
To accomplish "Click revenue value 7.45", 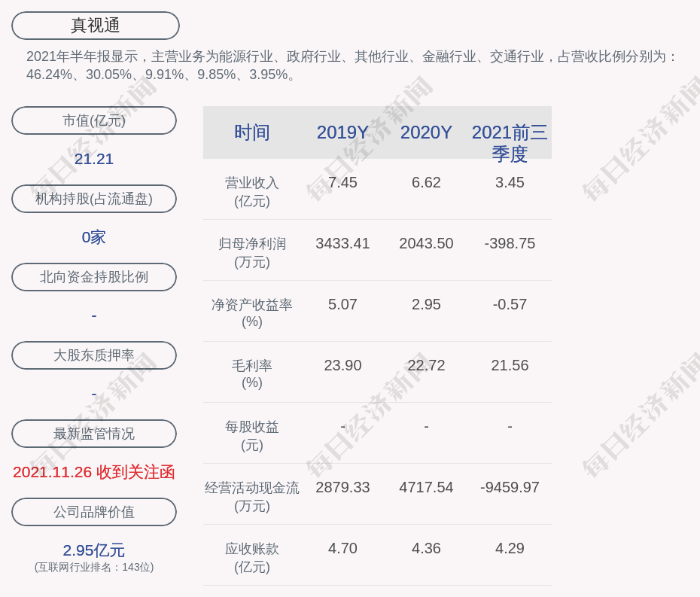I will (342, 183).
